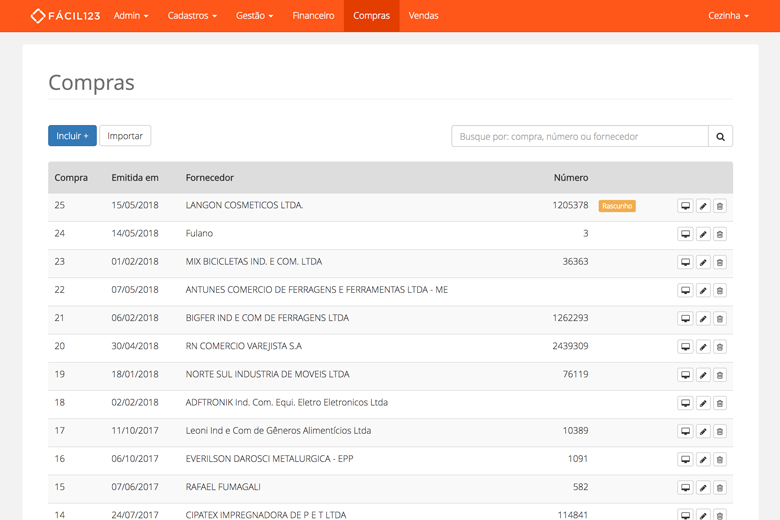Screen dimensions: 780x520
Task: Delete purchase 17 Leoni trash icon
Action: tap(720, 431)
